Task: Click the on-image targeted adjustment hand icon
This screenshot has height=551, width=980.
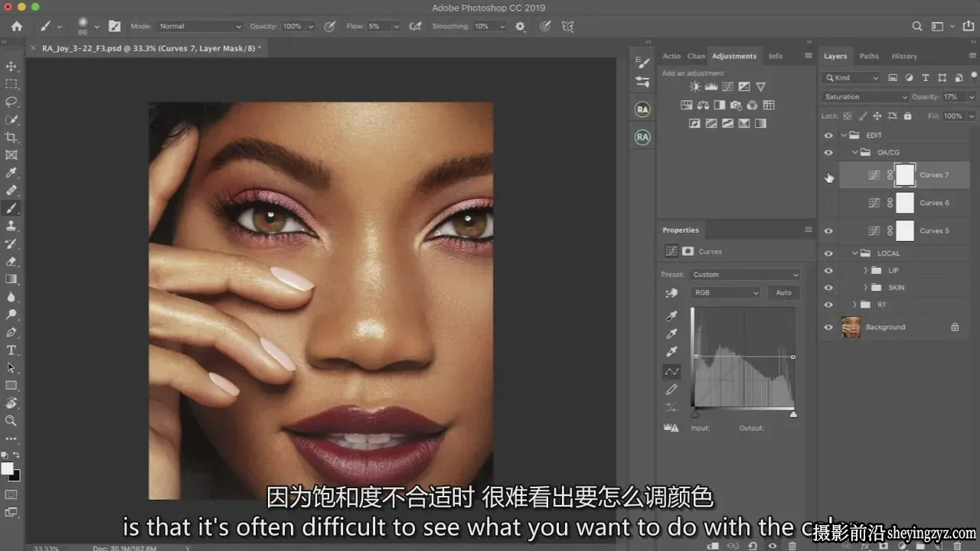Action: [x=672, y=293]
